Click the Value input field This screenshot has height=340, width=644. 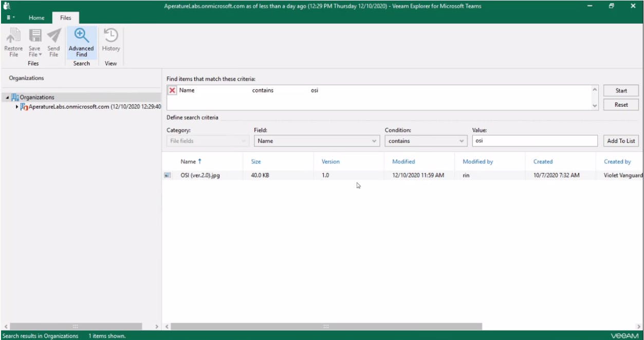tap(535, 141)
